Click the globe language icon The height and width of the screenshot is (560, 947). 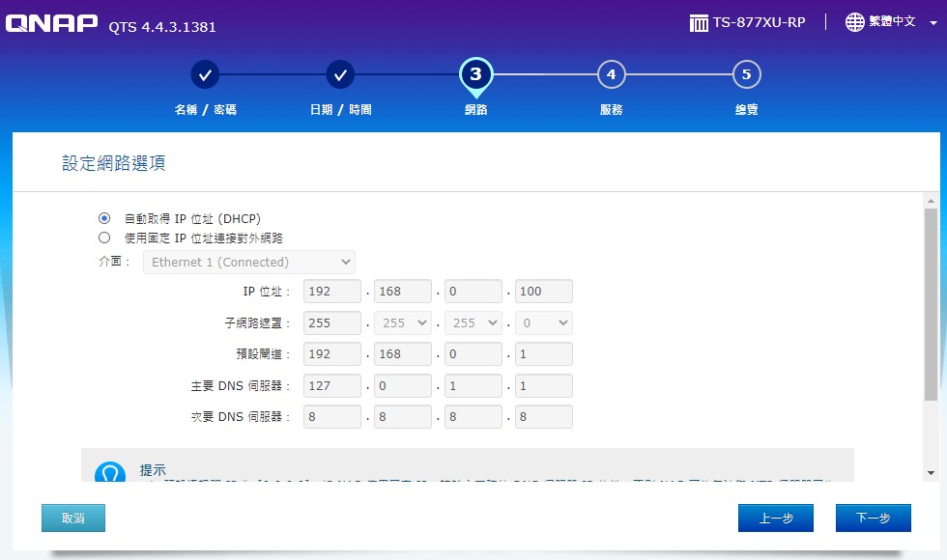(854, 22)
